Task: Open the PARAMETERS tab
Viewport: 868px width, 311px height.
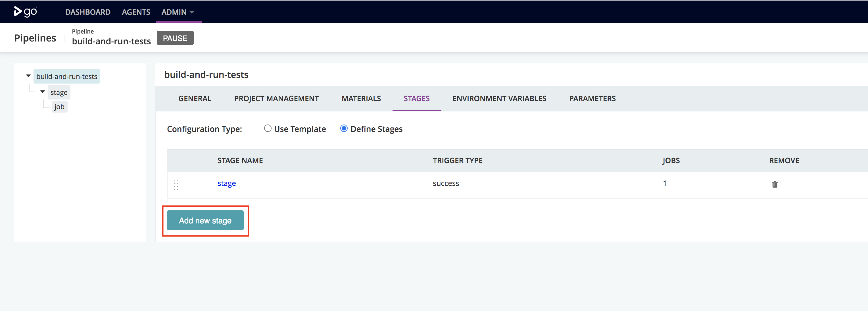Action: pos(592,98)
